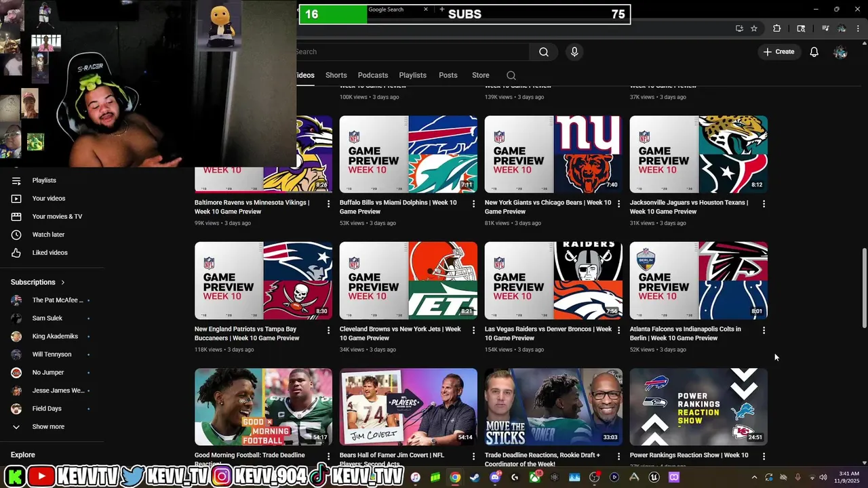This screenshot has width=868, height=488.
Task: Open the Playlists sidebar icon
Action: (16, 180)
